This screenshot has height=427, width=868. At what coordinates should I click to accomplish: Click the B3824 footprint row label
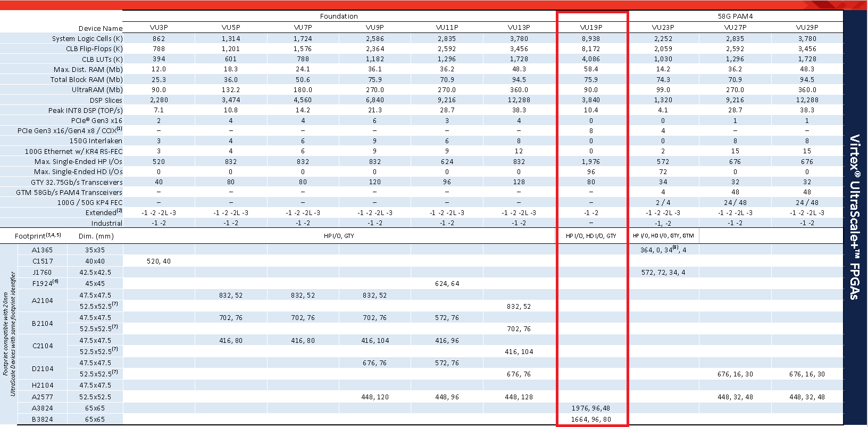(x=43, y=420)
